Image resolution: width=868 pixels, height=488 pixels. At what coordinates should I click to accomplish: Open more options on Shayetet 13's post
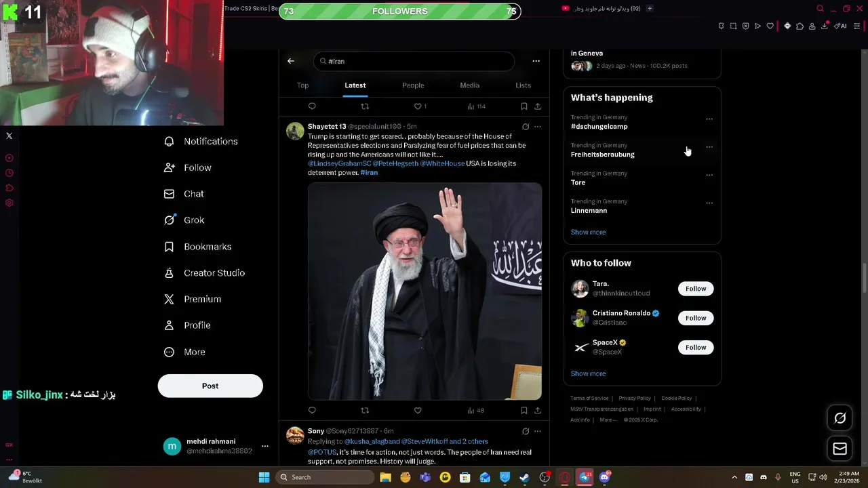[x=538, y=127]
